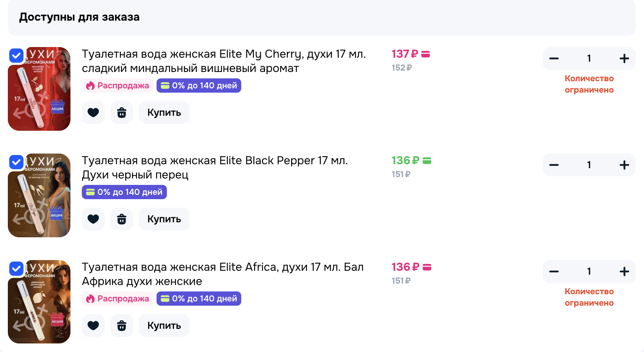Viewport: 644px width, 352px height.
Task: Toggle the Elite Africa item checkbox
Action: [16, 269]
